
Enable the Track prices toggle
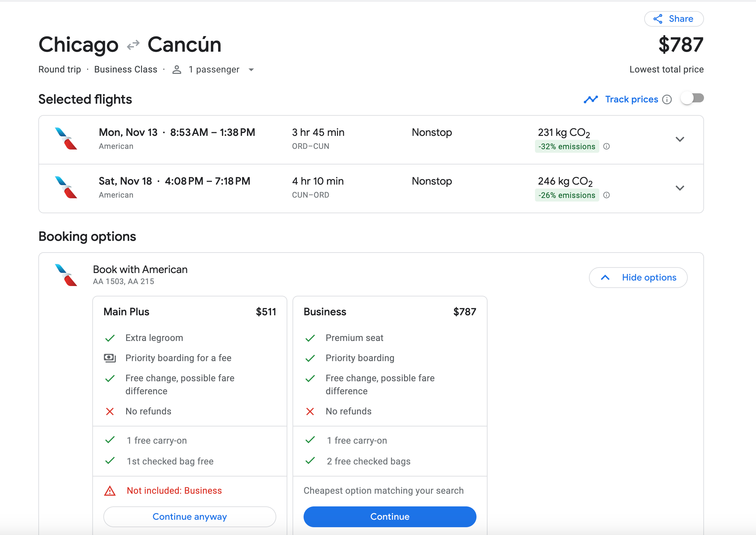click(692, 98)
